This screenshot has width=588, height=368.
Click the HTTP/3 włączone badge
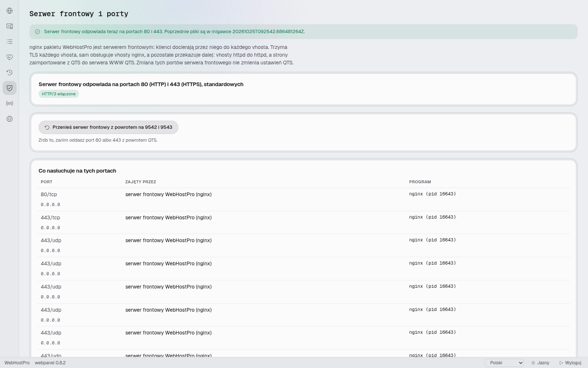point(59,94)
